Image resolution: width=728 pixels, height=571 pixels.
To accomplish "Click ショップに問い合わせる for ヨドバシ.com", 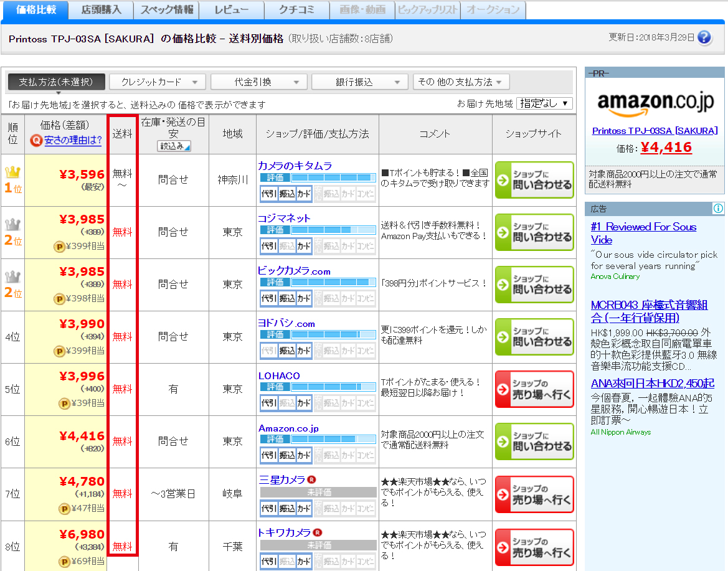I will 534,337.
